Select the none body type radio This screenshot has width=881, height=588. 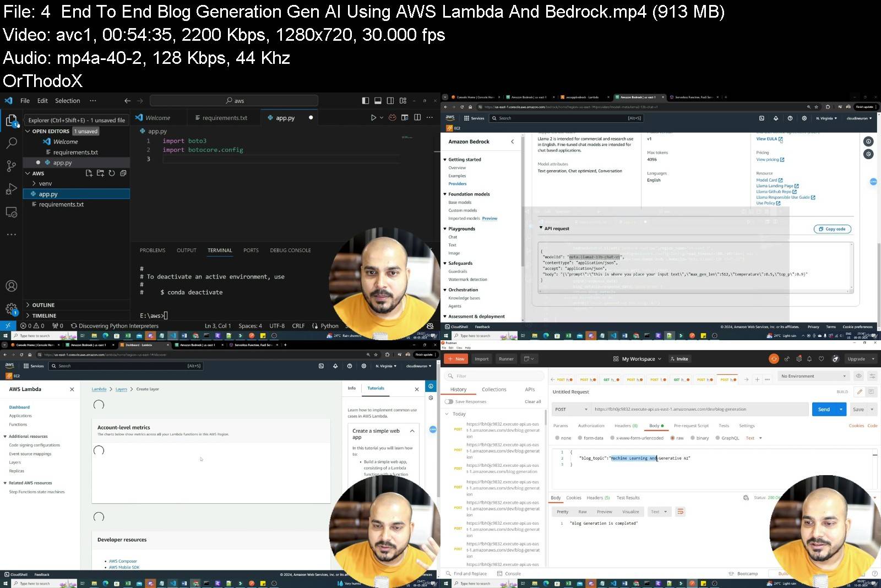point(557,438)
